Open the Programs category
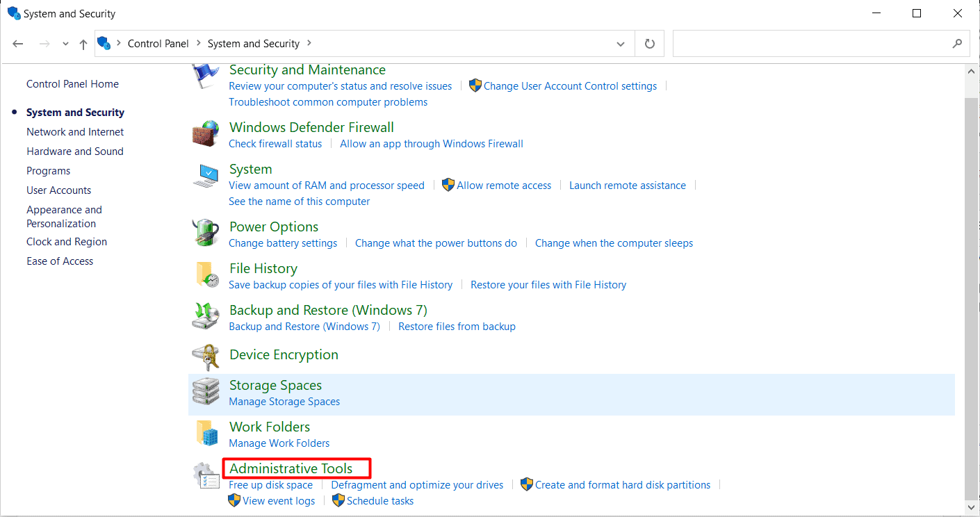Screen dimensions: 980x517 pos(49,171)
